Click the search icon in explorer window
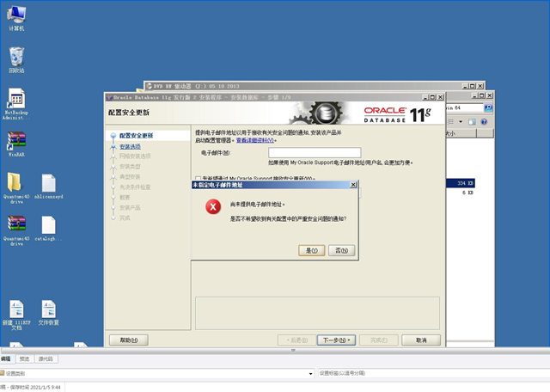Image resolution: width=550 pixels, height=392 pixels. (x=488, y=107)
